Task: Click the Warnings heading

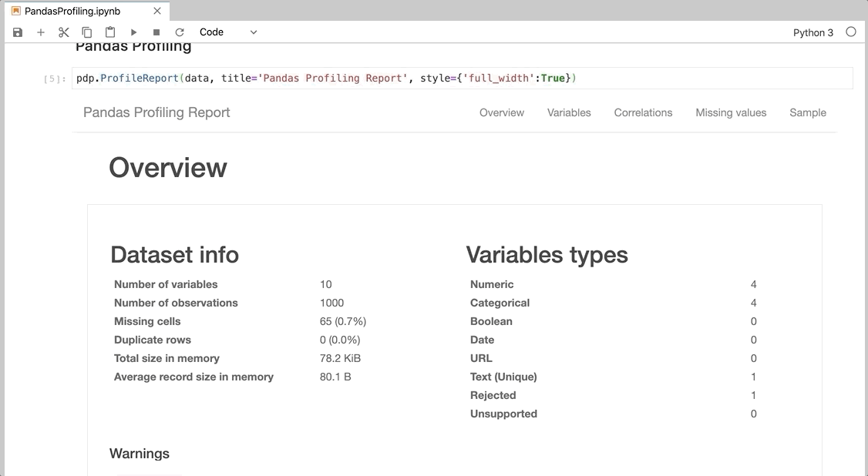Action: pyautogui.click(x=140, y=454)
